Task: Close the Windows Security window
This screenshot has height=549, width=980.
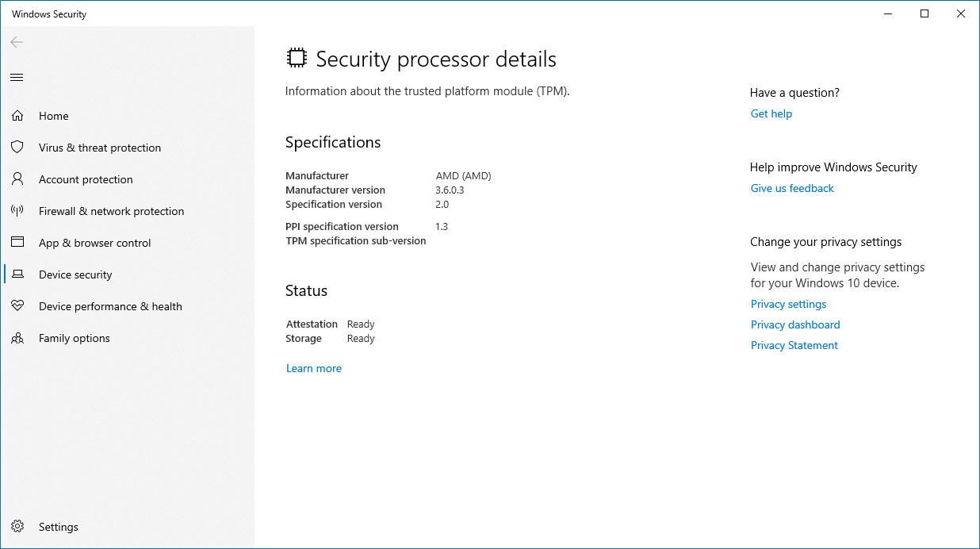Action: pyautogui.click(x=961, y=13)
